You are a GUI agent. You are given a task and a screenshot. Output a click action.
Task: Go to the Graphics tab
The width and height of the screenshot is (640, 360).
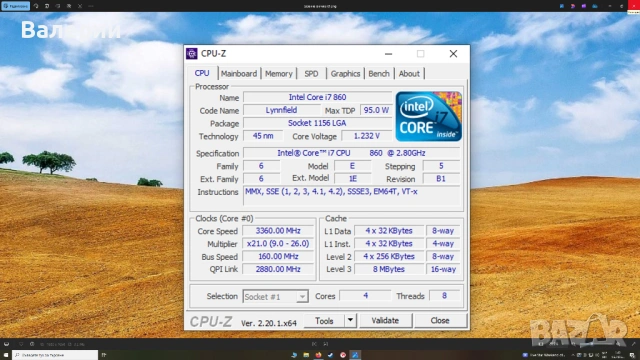(x=345, y=73)
